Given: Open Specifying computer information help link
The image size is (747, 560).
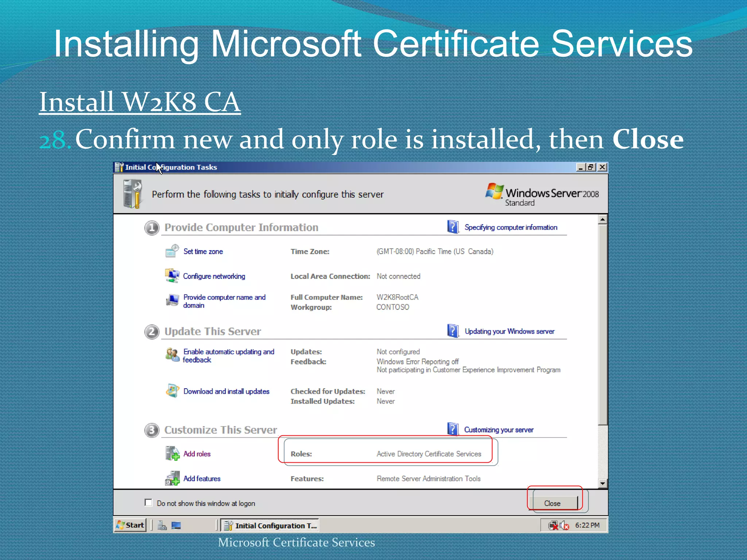Looking at the screenshot, I should (511, 227).
